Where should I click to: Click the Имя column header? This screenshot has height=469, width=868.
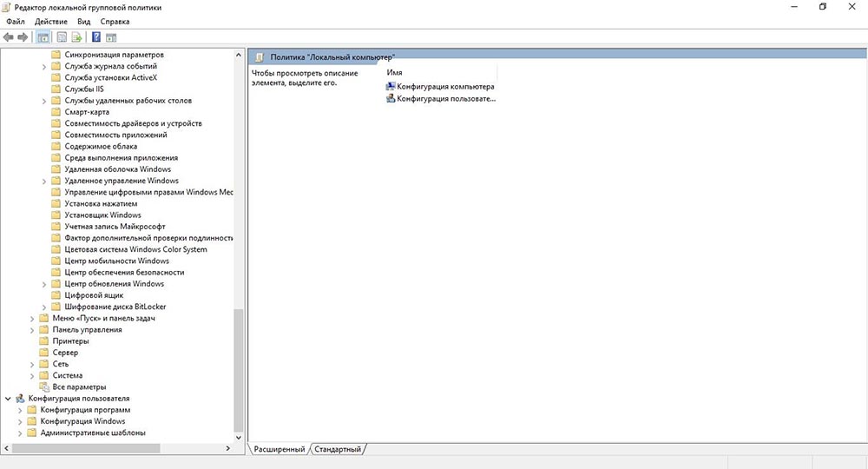tap(395, 73)
